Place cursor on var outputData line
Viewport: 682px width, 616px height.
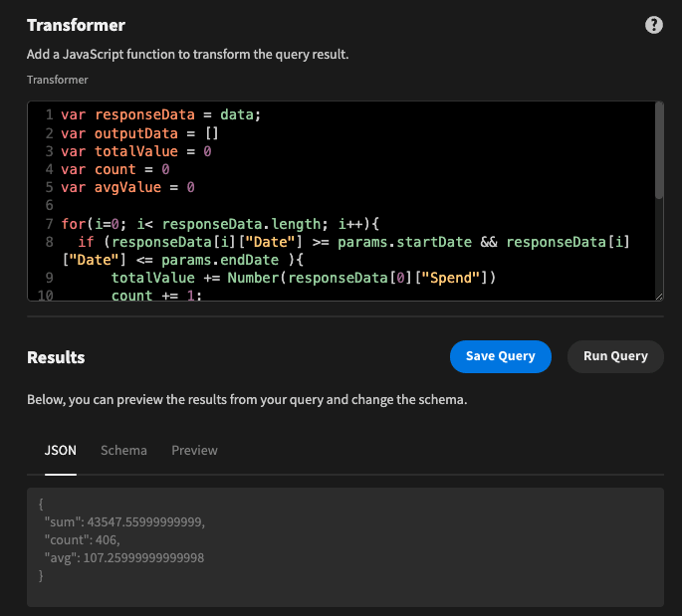(x=139, y=133)
